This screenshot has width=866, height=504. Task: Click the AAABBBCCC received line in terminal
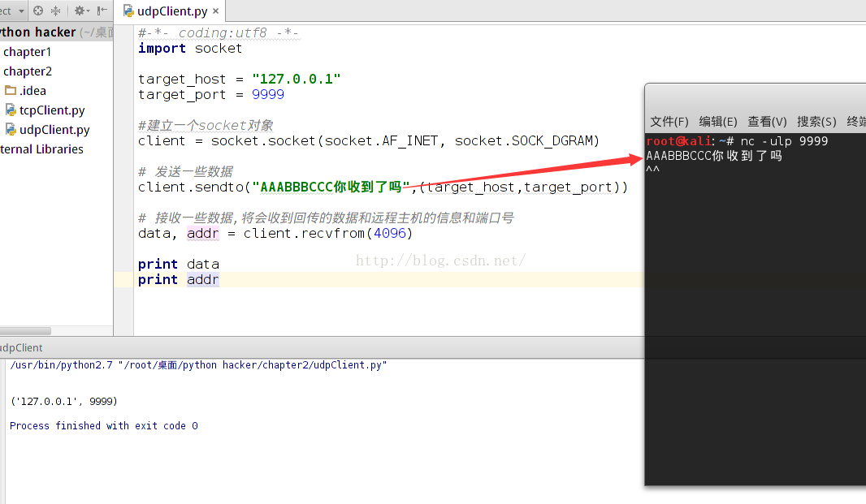pyautogui.click(x=714, y=156)
